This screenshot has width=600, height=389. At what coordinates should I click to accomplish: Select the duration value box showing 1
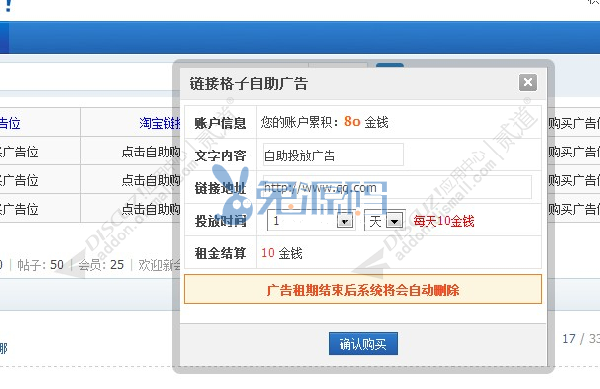click(x=311, y=221)
